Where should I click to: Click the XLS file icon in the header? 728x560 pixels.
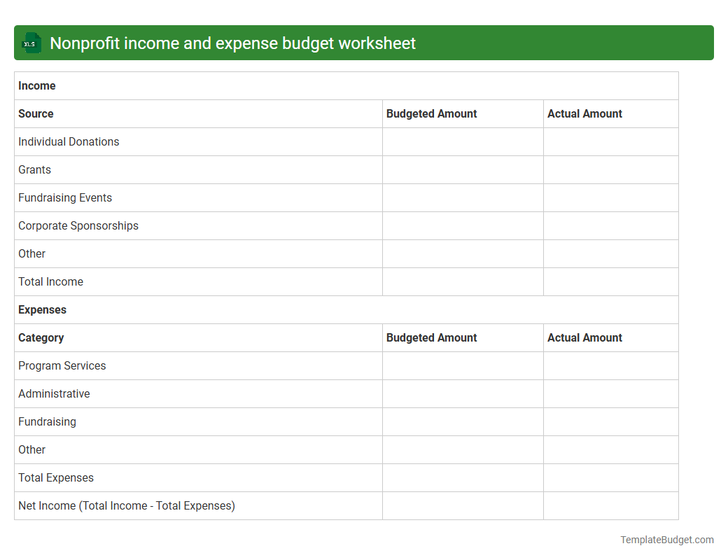click(31, 43)
